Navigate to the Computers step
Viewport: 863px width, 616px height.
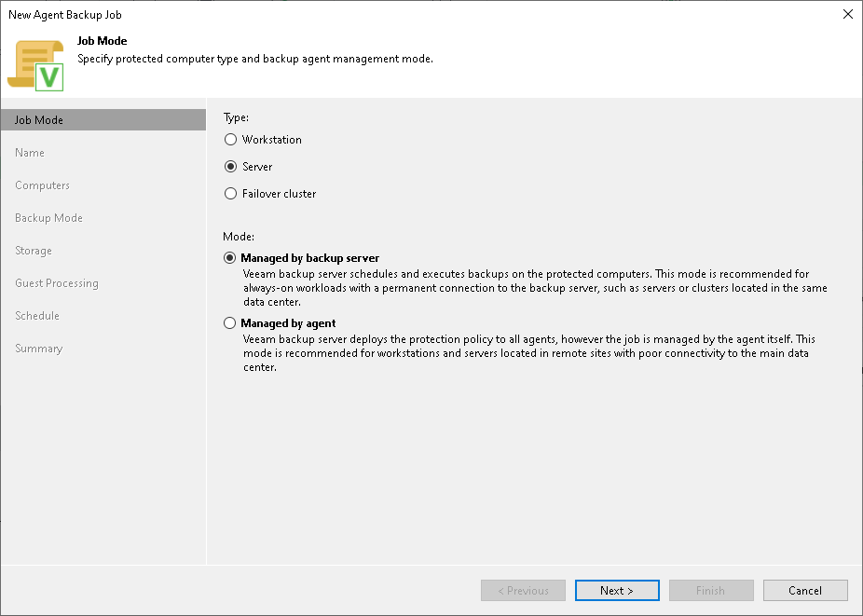[x=41, y=185]
